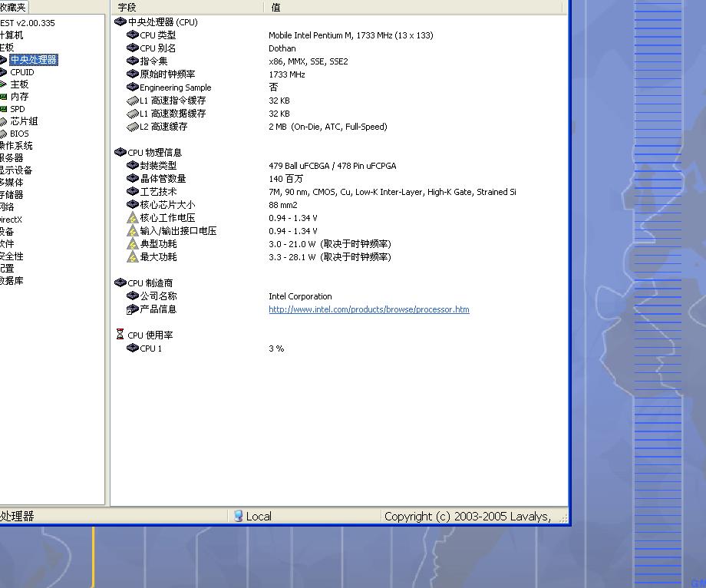This screenshot has height=588, width=706.
Task: Click the L1 高速数据缓存 memory icon
Action: [x=132, y=114]
